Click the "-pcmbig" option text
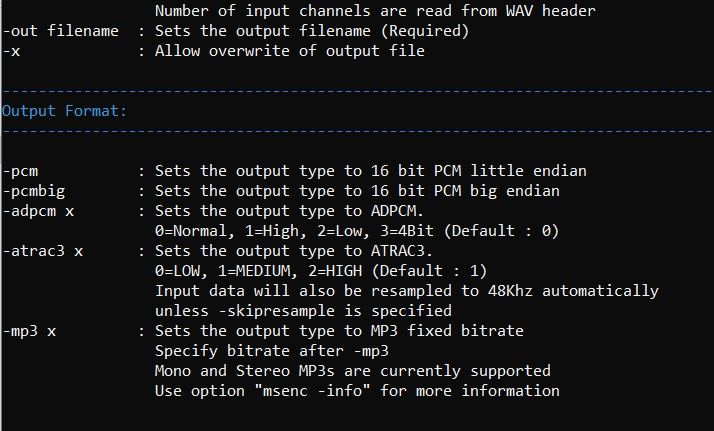The image size is (714, 431). [34, 191]
